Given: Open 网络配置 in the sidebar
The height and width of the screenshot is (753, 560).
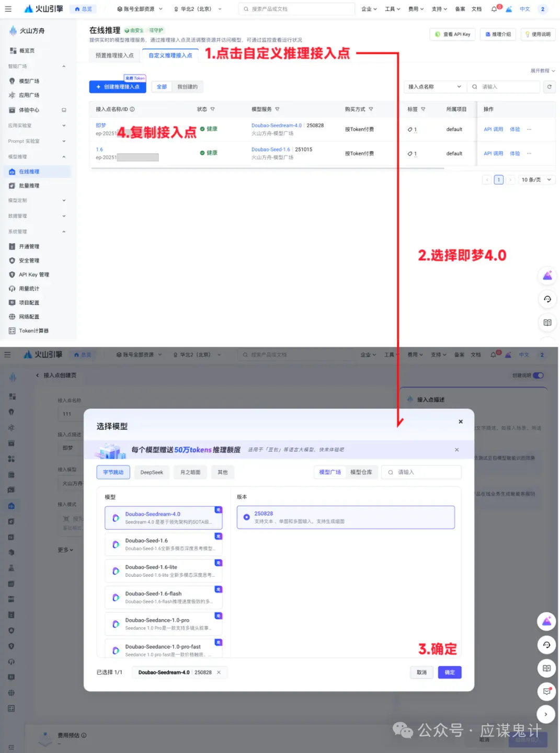Looking at the screenshot, I should click(x=29, y=317).
